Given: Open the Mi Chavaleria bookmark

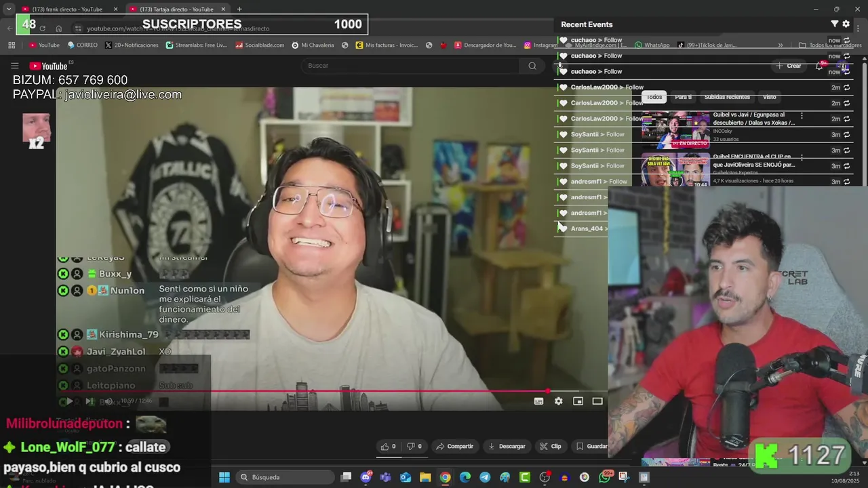Looking at the screenshot, I should click(x=313, y=45).
